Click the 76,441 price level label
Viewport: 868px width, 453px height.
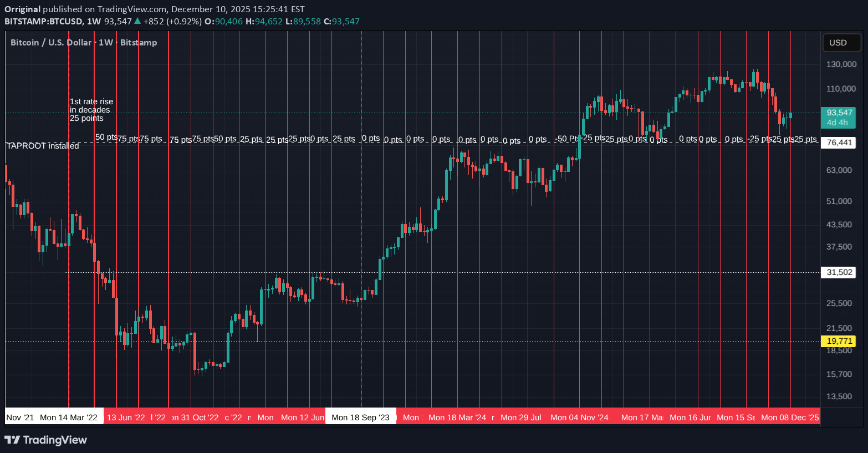click(839, 142)
